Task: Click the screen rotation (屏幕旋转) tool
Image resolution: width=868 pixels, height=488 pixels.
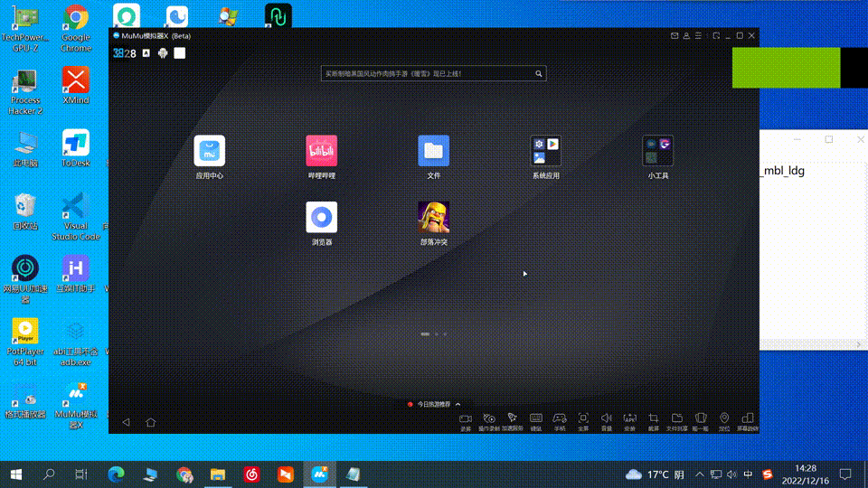Action: [748, 422]
